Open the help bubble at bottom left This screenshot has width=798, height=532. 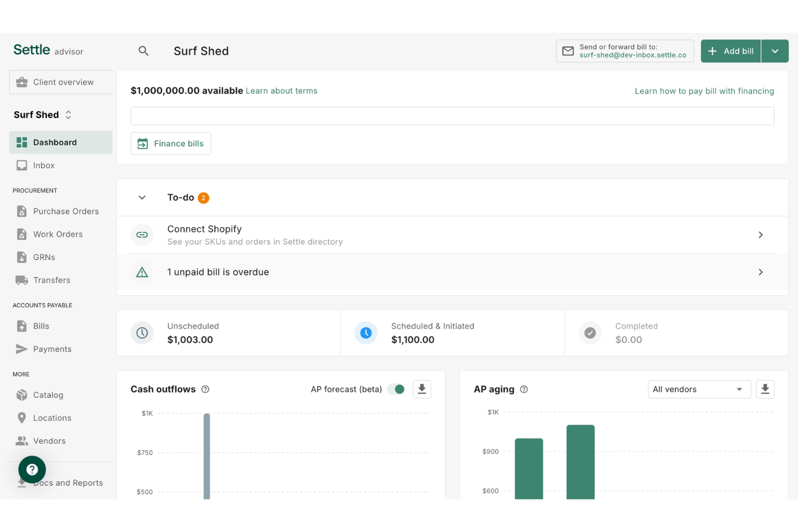(x=32, y=469)
